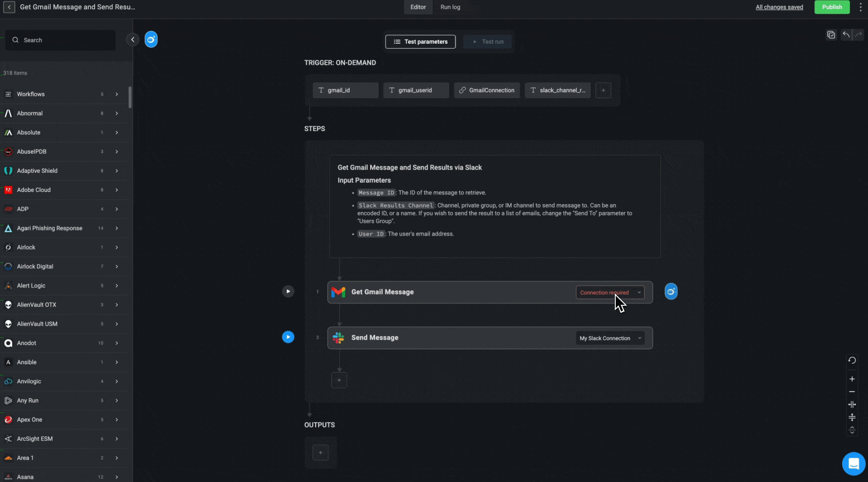Open Test parameters

click(420, 42)
